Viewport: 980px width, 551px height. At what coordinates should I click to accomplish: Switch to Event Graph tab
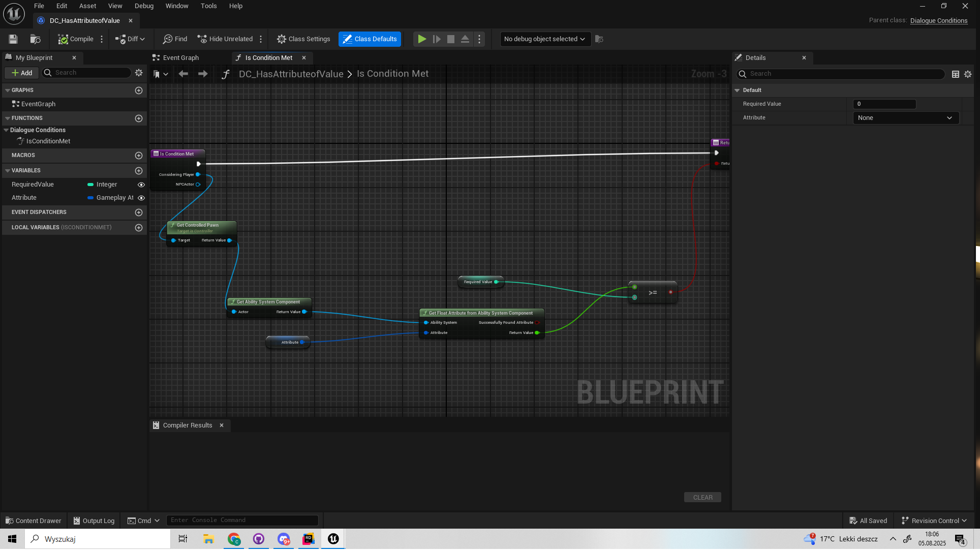coord(180,58)
